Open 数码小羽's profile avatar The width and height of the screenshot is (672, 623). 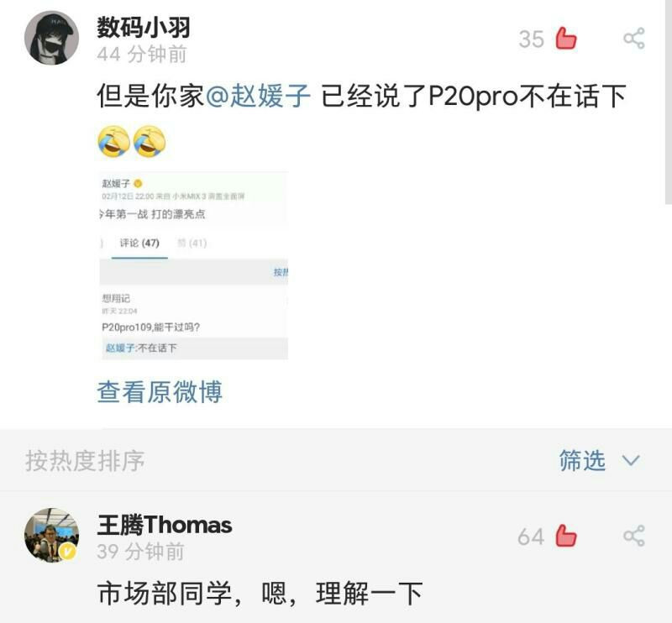pyautogui.click(x=51, y=38)
